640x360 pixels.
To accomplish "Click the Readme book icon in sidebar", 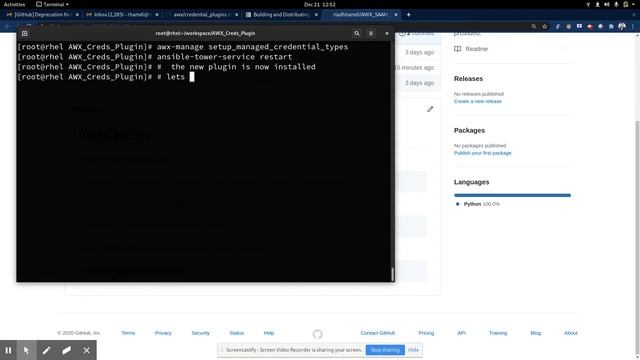I will [x=458, y=49].
